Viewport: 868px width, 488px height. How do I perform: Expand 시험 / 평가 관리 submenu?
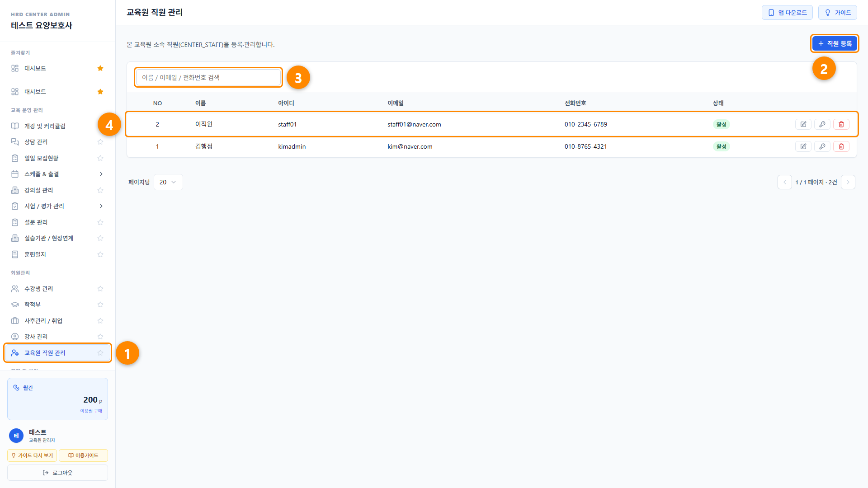(101, 206)
